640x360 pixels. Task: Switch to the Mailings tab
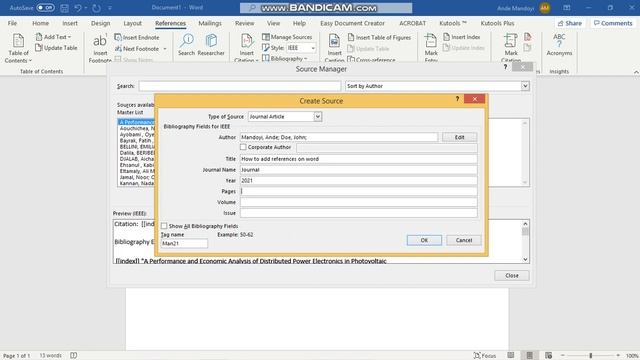(x=210, y=23)
